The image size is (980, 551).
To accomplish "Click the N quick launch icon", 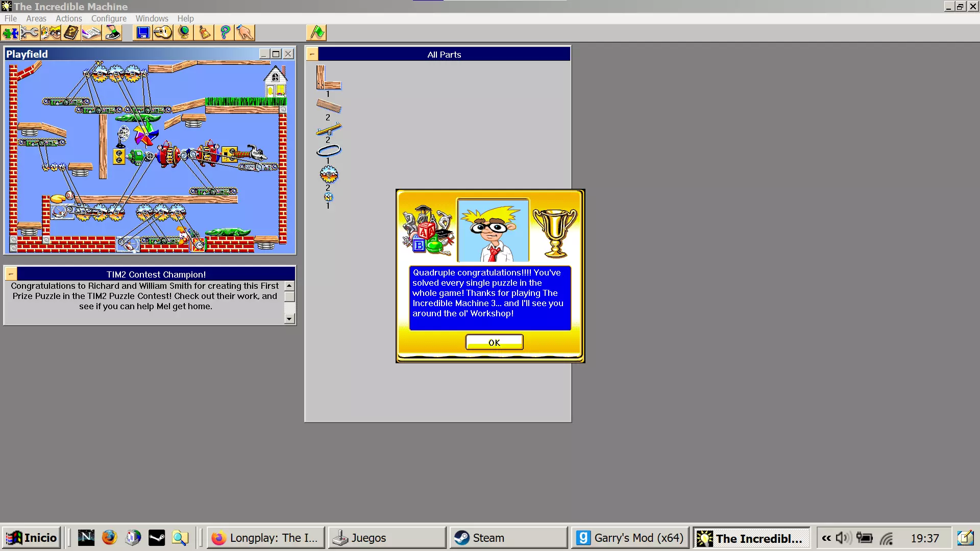I will pos(86,538).
